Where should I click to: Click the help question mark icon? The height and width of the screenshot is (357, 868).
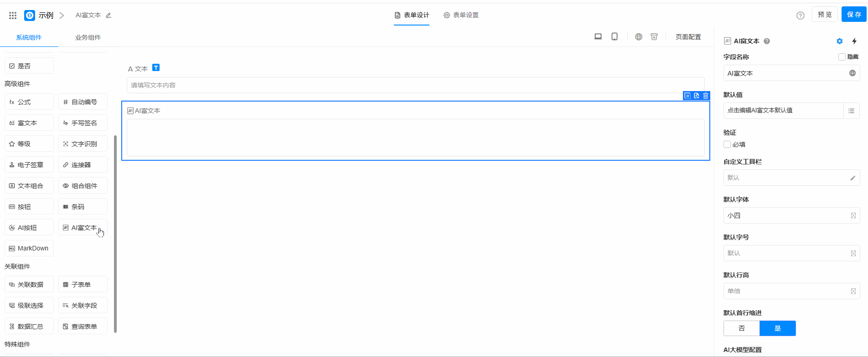click(800, 15)
